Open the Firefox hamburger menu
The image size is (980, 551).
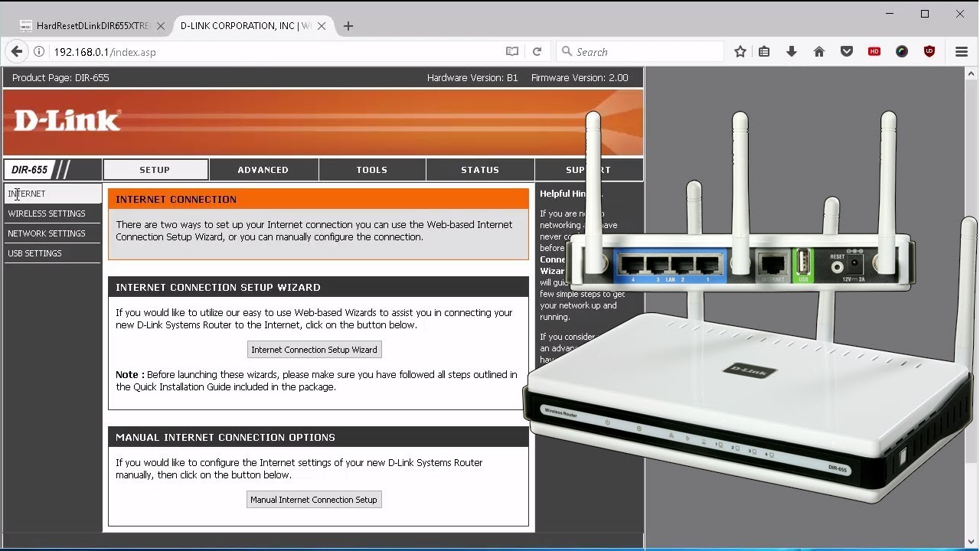pyautogui.click(x=962, y=52)
